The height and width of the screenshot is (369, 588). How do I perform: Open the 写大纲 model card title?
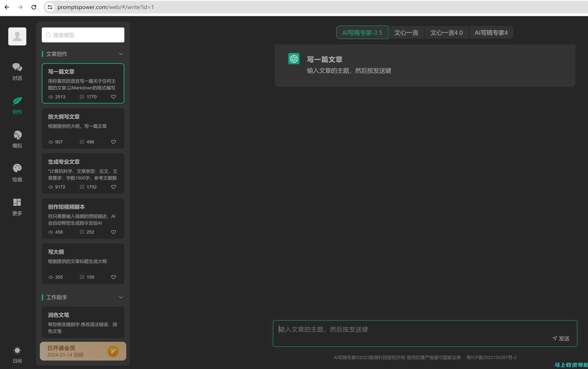tap(56, 252)
